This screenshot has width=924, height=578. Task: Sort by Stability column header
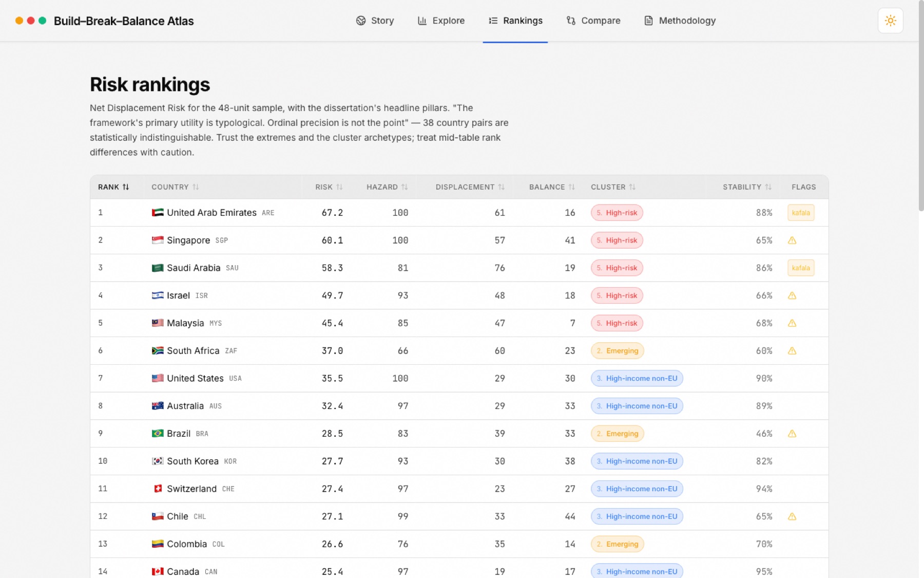747,187
